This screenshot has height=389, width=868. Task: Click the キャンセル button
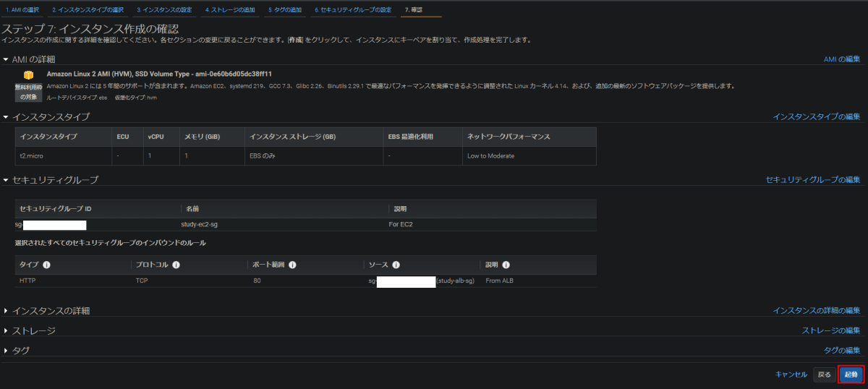pyautogui.click(x=791, y=375)
